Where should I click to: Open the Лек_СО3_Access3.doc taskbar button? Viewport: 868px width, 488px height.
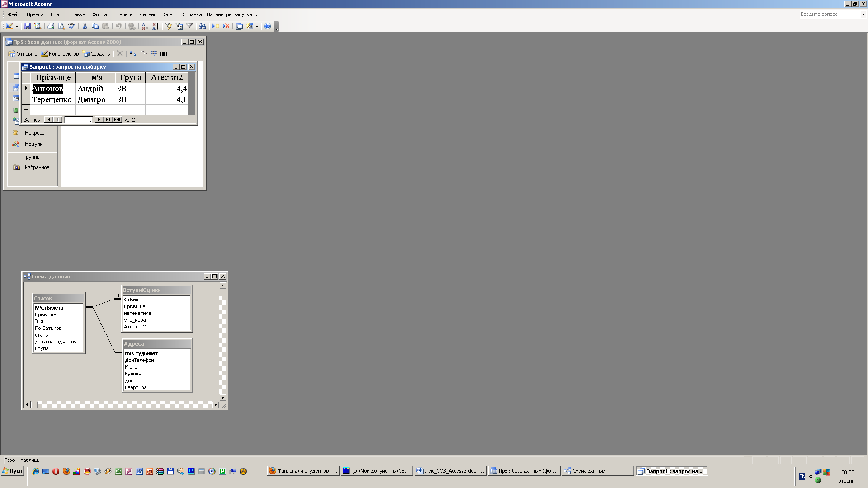point(450,471)
